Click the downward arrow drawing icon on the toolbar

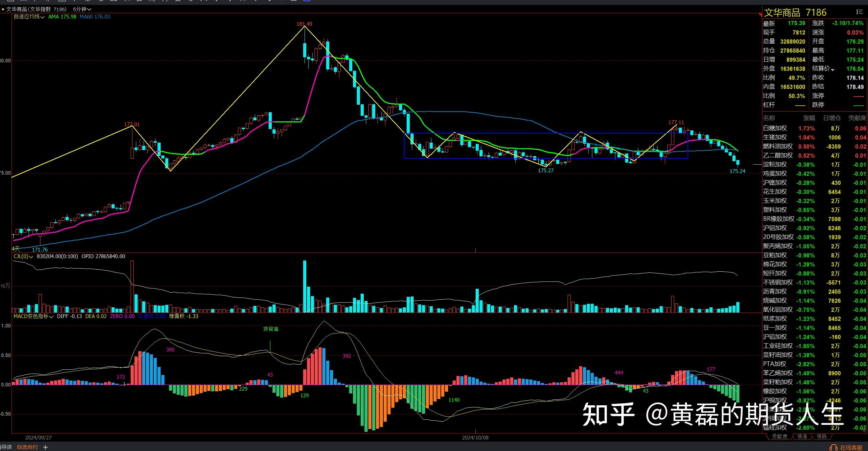coord(256,1)
